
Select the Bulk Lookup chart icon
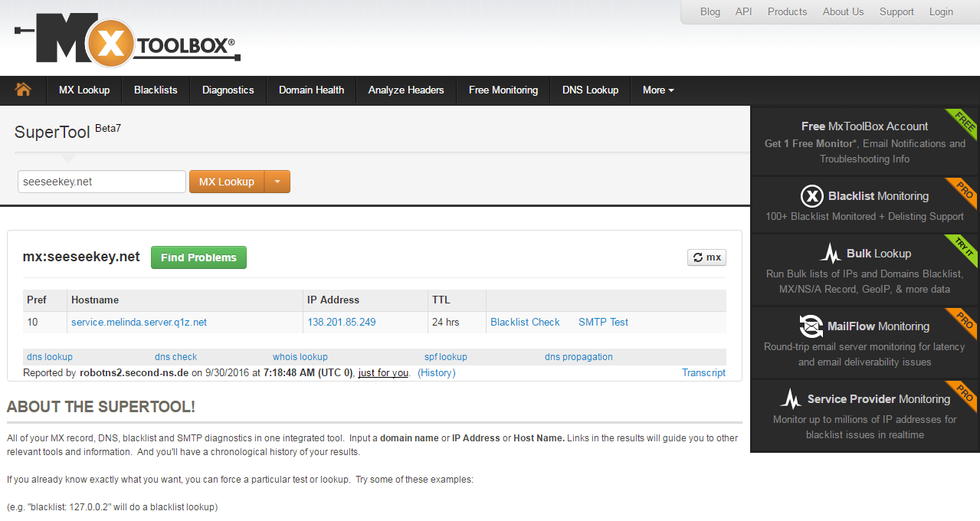tap(831, 253)
